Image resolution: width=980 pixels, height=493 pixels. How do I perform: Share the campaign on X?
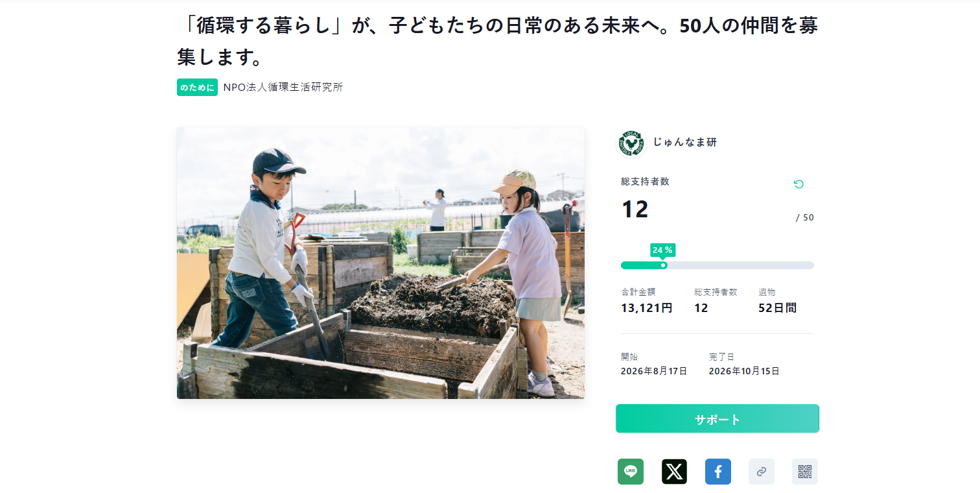pyautogui.click(x=674, y=472)
